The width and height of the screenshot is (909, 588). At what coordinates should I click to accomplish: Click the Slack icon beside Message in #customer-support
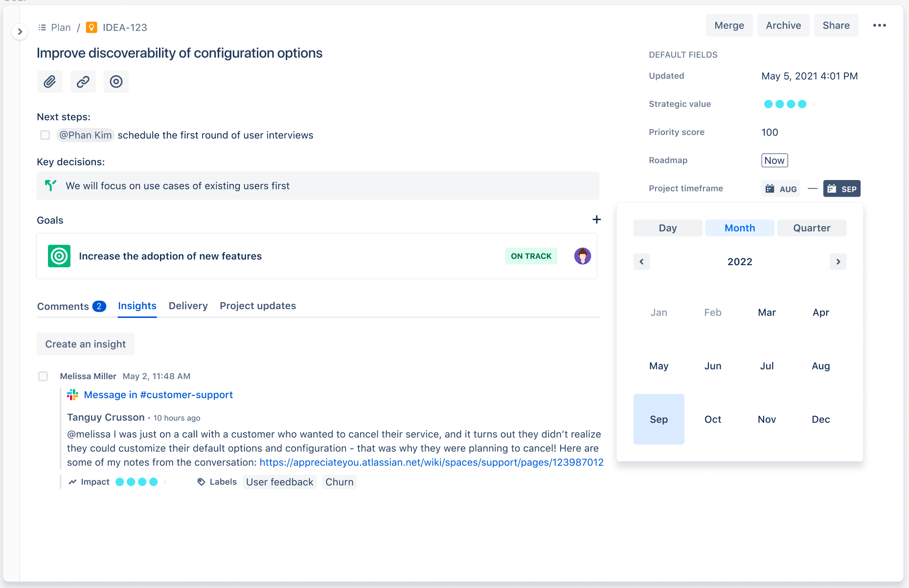[72, 394]
